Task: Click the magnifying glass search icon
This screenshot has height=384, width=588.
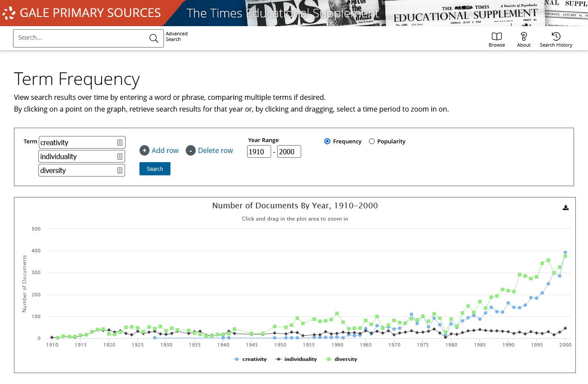Action: point(154,38)
